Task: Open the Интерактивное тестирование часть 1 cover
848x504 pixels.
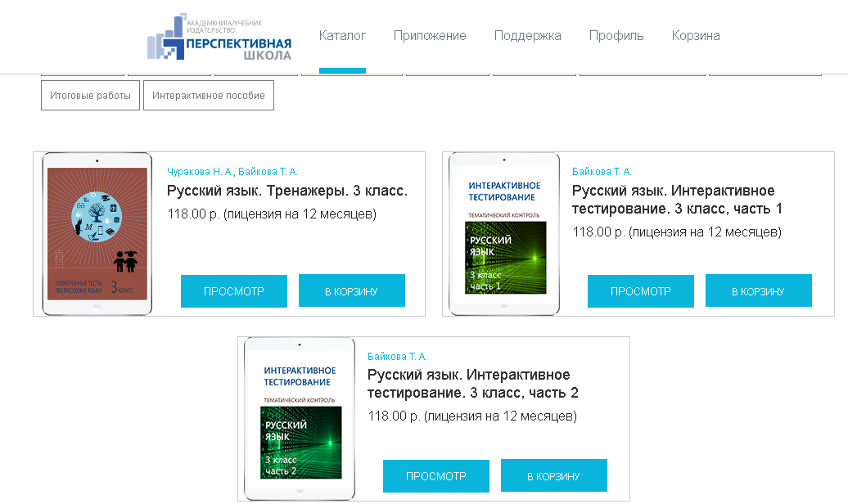Action: tap(505, 234)
